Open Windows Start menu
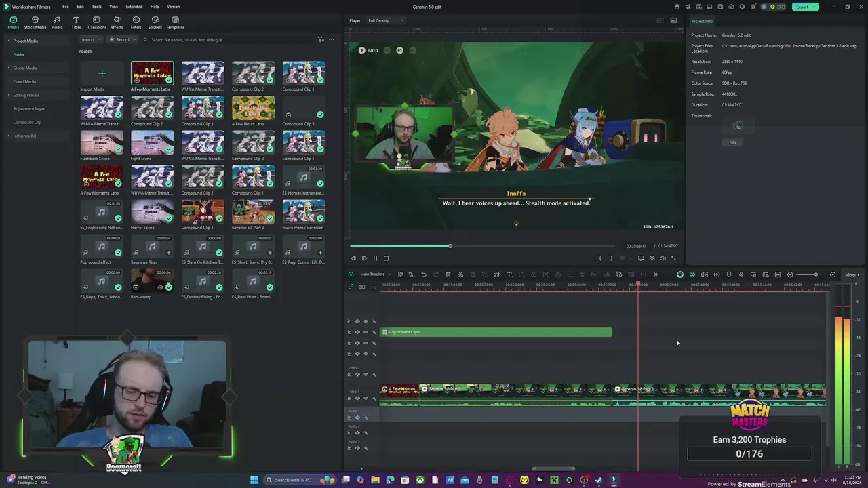Viewport: 868px width, 488px height. pos(254,480)
